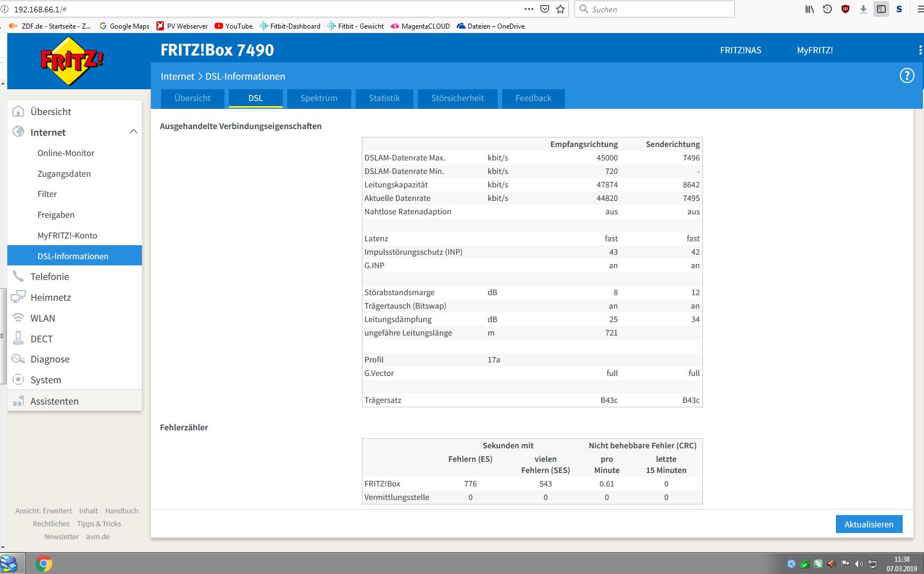The width and height of the screenshot is (924, 574).
Task: Open the avm.de footer link
Action: click(98, 537)
